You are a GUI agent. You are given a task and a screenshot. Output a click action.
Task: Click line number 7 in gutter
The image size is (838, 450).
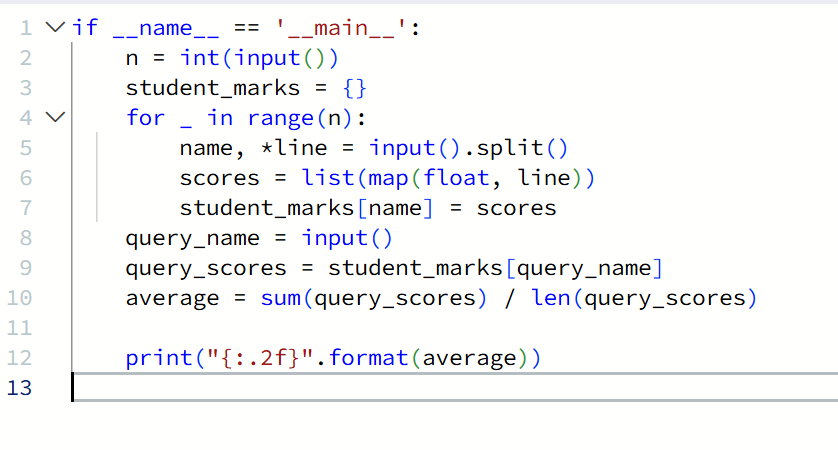pyautogui.click(x=26, y=207)
